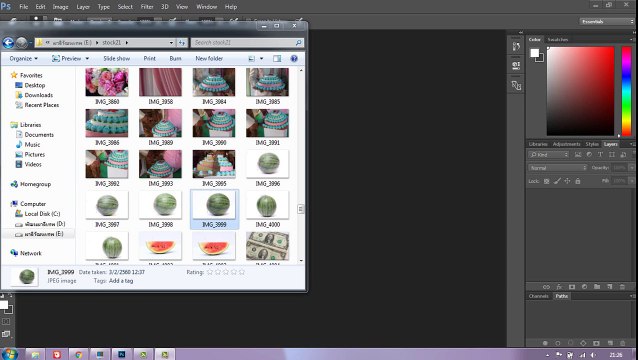
Task: Click foreground color swatch in Color panel
Action: [x=534, y=53]
